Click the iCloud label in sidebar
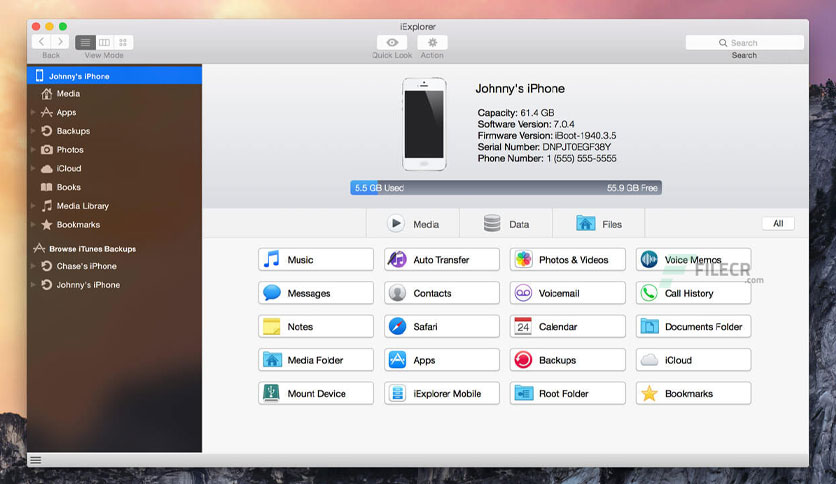836x484 pixels. (x=69, y=168)
